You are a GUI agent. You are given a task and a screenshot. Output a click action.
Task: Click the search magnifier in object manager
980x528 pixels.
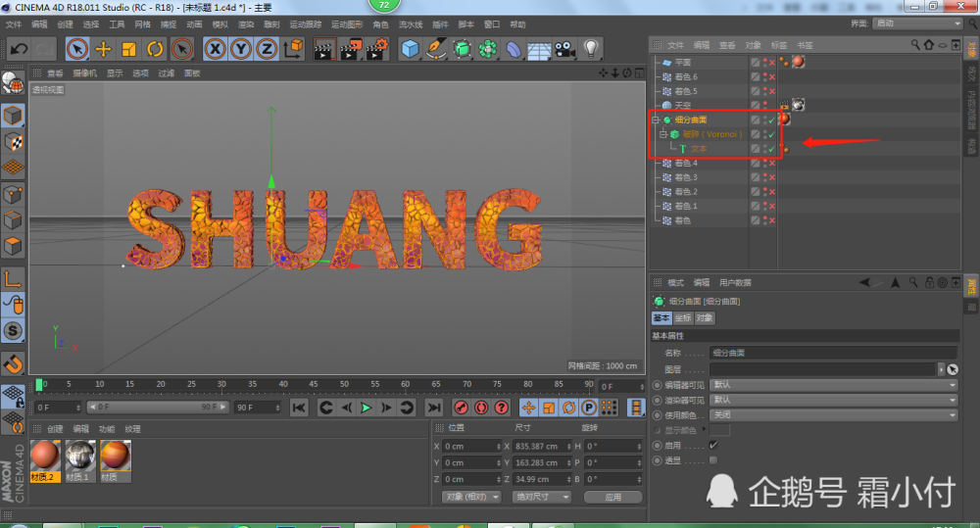pyautogui.click(x=915, y=45)
